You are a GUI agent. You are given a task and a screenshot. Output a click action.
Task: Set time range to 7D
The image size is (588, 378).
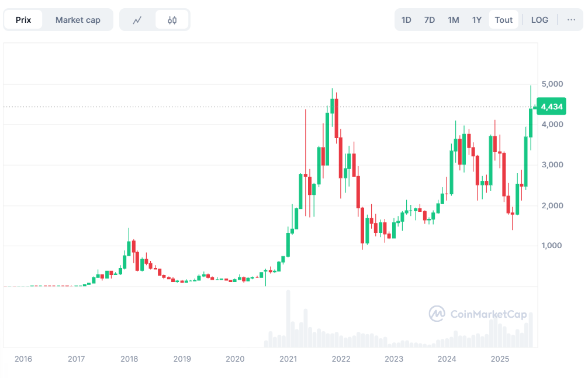[430, 20]
